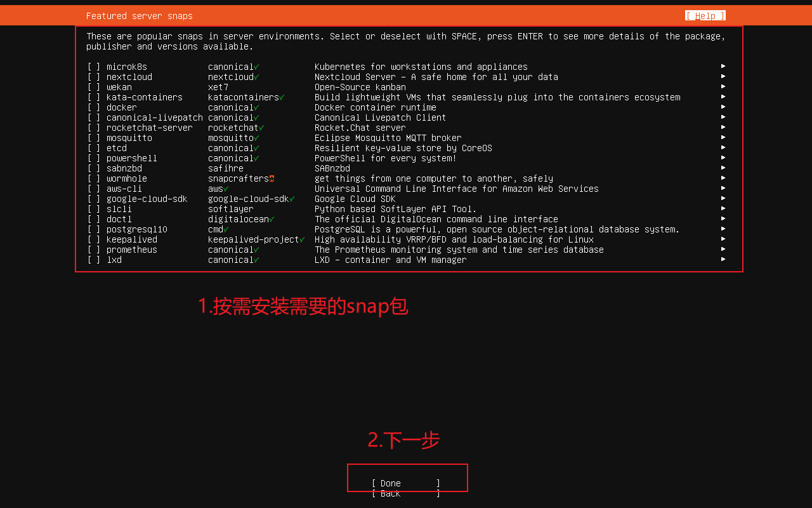Image resolution: width=812 pixels, height=508 pixels.
Task: Expand the lxd row details arrow
Action: 723,259
